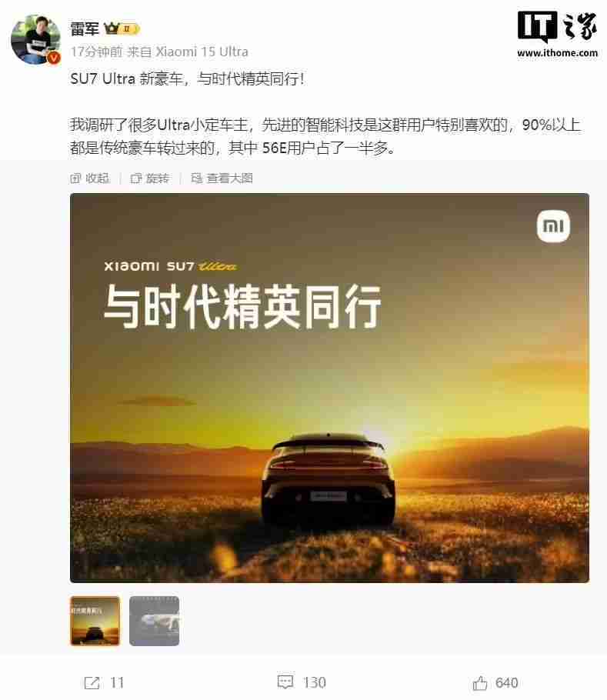Collapse the image with 收起
The image size is (607, 700).
click(x=90, y=178)
